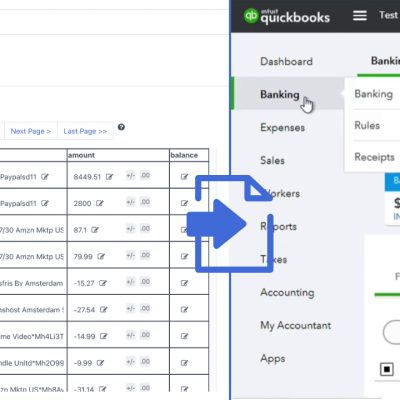Click the .00 button on -14.99 row
The height and width of the screenshot is (400, 400).
point(145,335)
